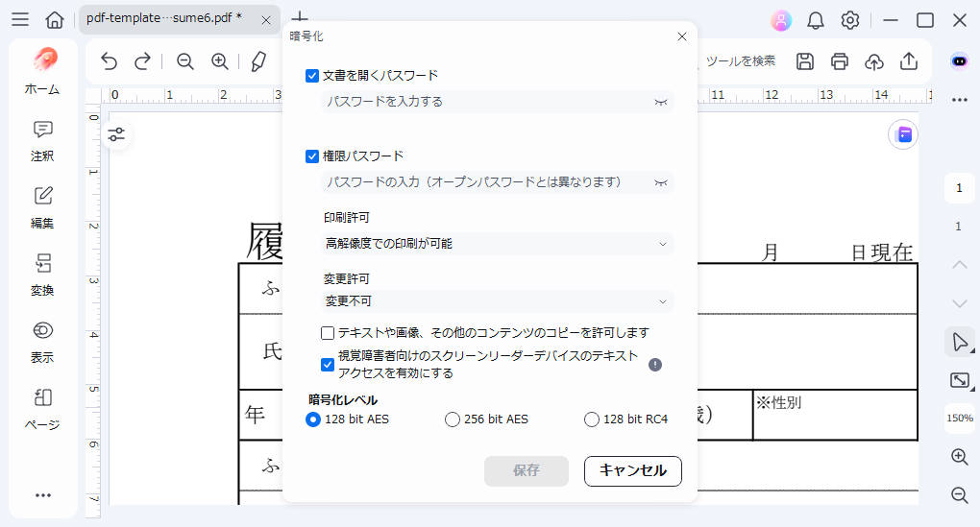Viewport: 980px width, 527px height.
Task: Open the 編集 edit panel
Action: (x=42, y=208)
